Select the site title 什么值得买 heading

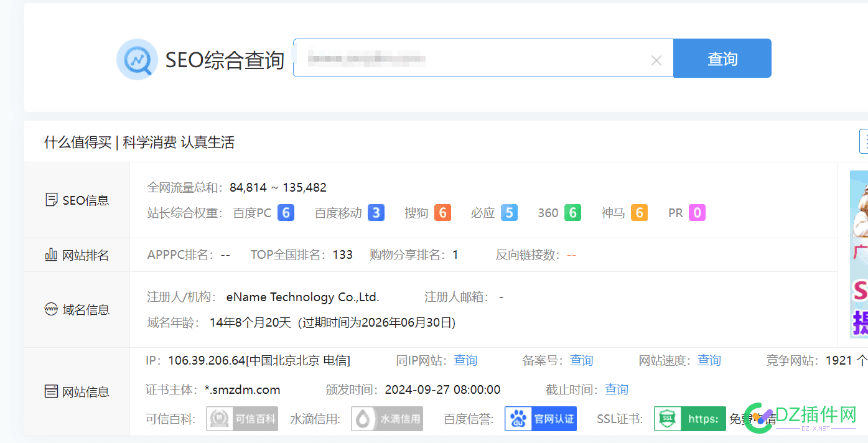coord(139,142)
